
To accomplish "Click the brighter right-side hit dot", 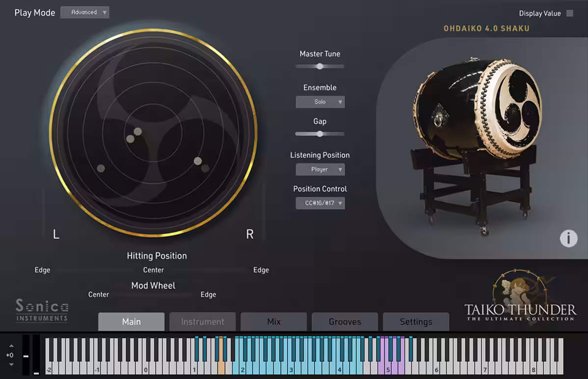I will pyautogui.click(x=198, y=161).
